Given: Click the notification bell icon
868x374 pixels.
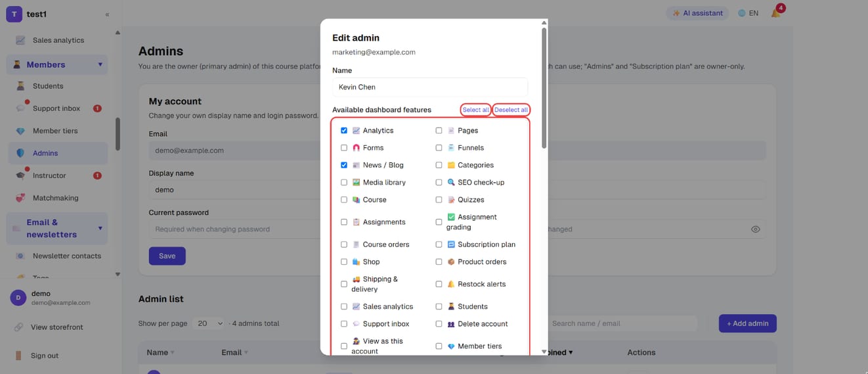Looking at the screenshot, I should coord(775,13).
